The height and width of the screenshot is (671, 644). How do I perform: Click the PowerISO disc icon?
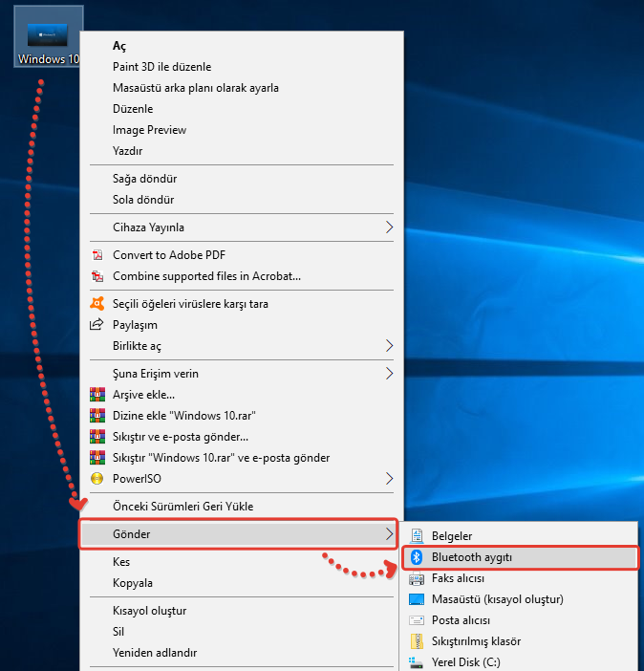point(96,478)
